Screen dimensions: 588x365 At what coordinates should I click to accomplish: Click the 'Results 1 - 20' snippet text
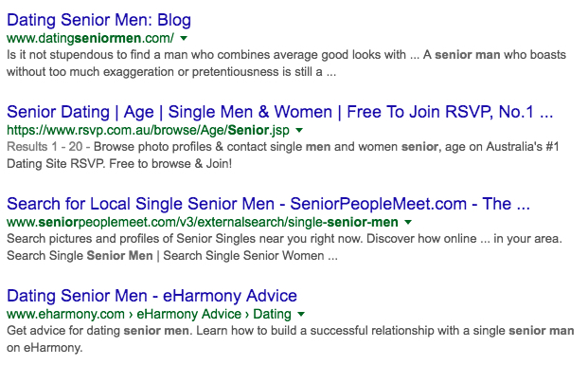[x=45, y=146]
